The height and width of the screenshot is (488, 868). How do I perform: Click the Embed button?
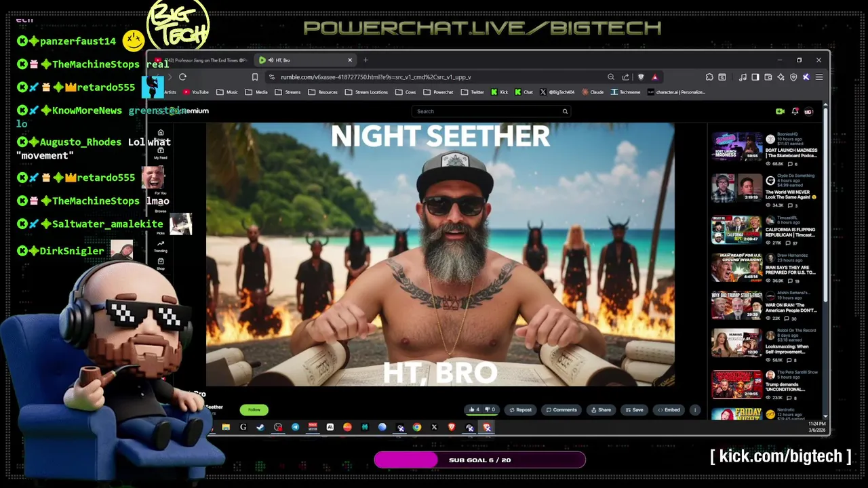pos(669,409)
